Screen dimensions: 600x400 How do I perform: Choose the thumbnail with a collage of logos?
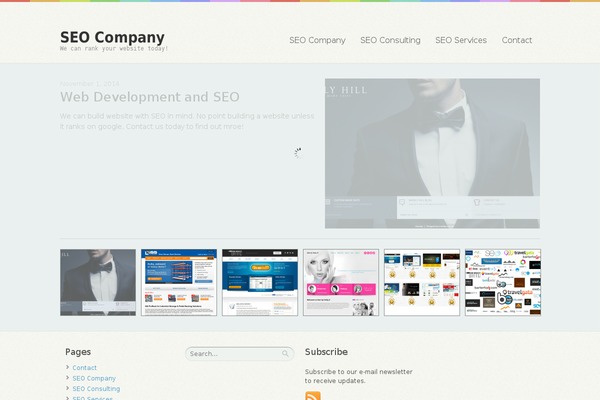pos(503,282)
